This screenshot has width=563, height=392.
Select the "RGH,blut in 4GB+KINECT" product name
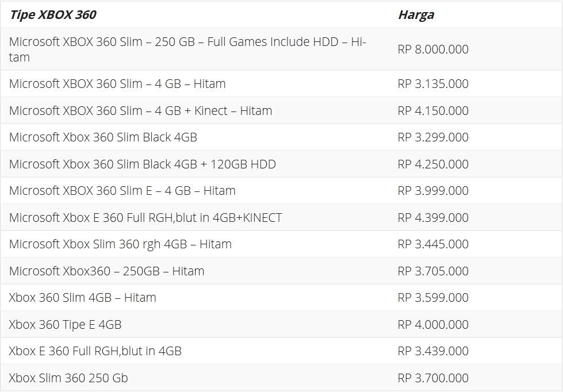pyautogui.click(x=145, y=218)
